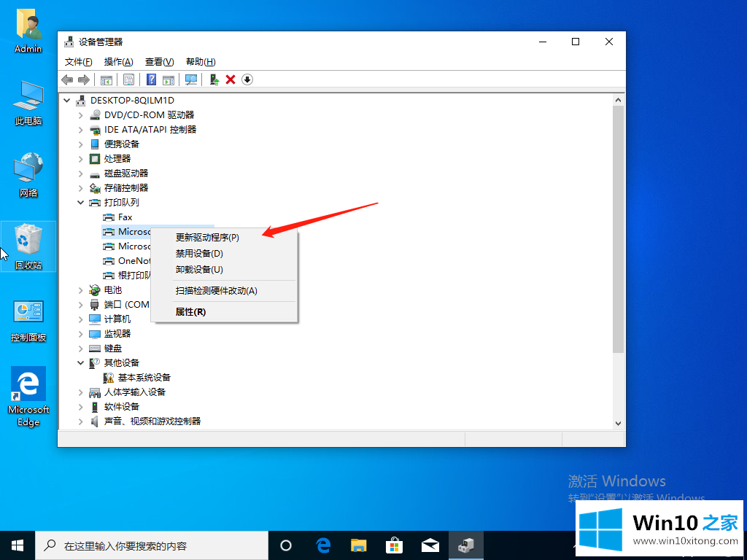The image size is (747, 560).
Task: Collapse the 打印队列 category
Action: pyautogui.click(x=81, y=203)
